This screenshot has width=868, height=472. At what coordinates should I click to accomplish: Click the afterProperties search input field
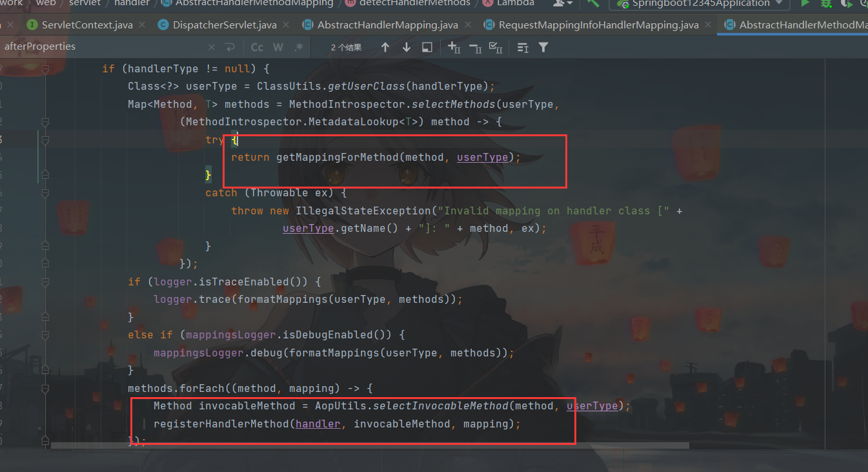click(x=103, y=46)
